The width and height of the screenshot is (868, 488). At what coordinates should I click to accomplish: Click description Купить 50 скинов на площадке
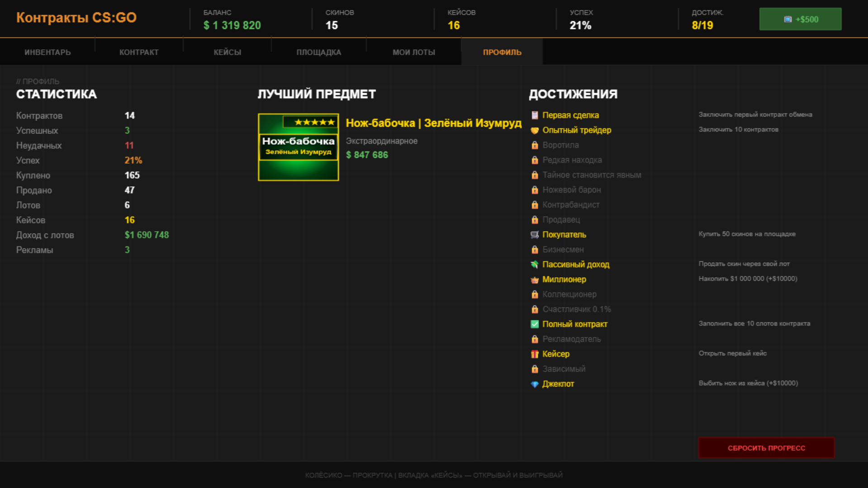[747, 234]
